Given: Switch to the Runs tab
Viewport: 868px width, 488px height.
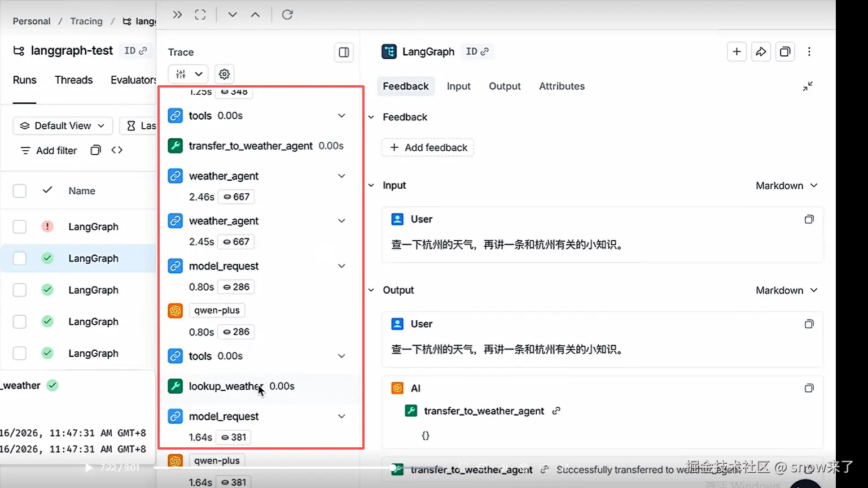Looking at the screenshot, I should (x=25, y=80).
